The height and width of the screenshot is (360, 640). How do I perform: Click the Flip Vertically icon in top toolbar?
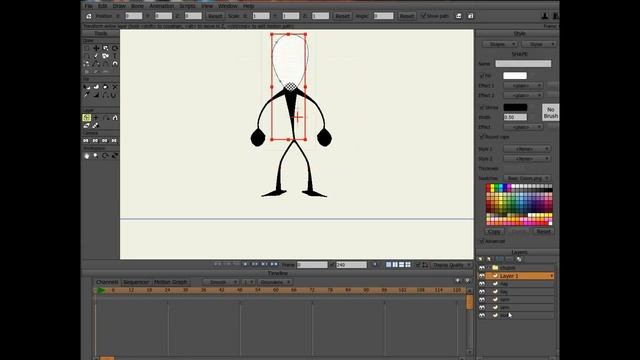click(x=471, y=16)
